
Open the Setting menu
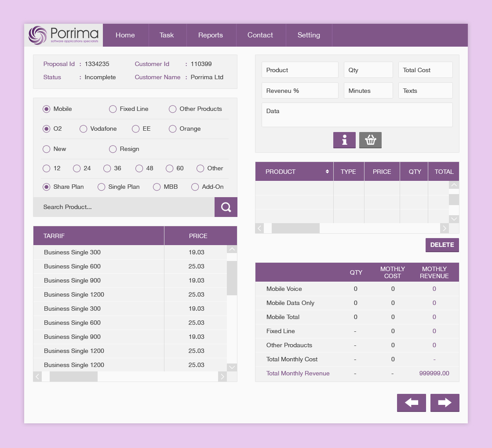click(x=309, y=35)
